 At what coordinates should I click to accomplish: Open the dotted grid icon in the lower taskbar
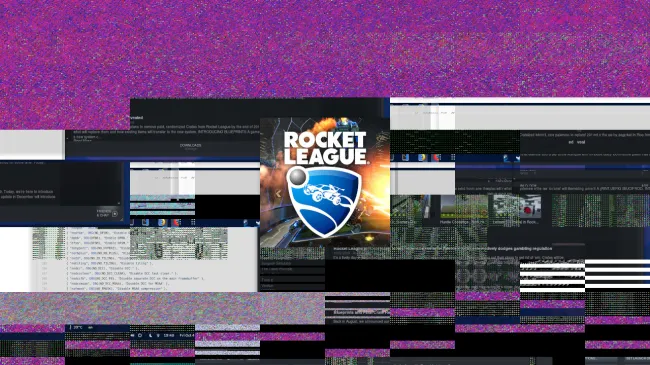pos(193,222)
